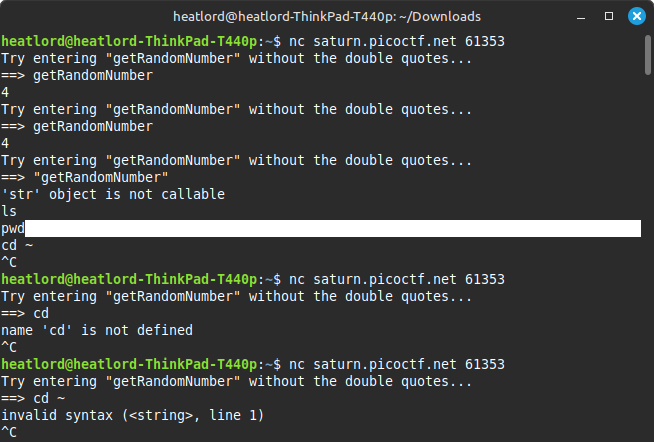Click the first output number 4
Viewport: 654px width, 442px height.
[x=5, y=92]
